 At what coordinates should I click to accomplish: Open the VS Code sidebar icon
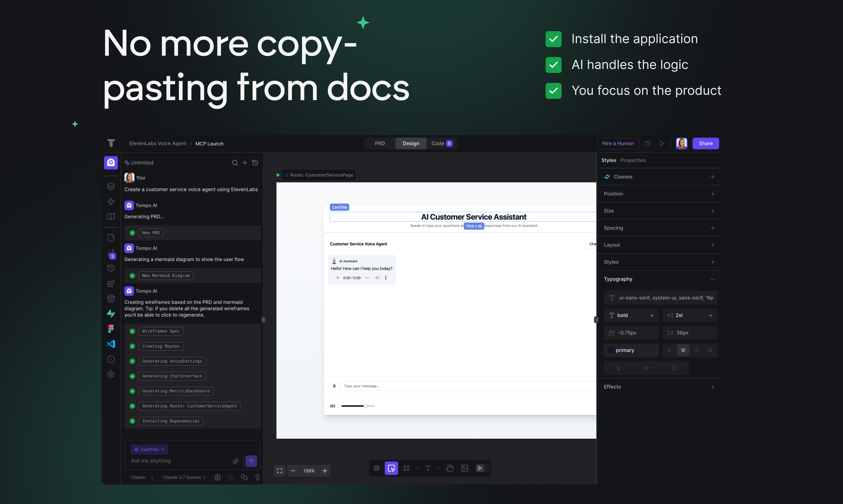tap(111, 344)
